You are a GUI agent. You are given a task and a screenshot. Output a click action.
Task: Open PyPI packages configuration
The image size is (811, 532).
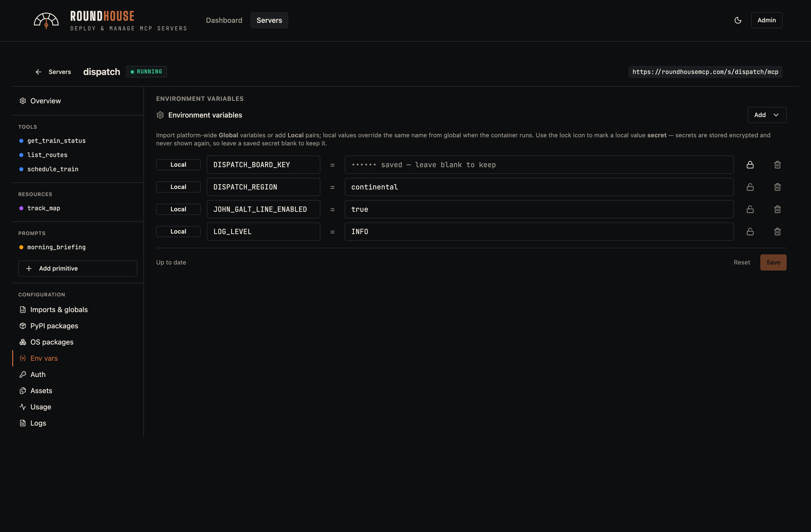click(78, 326)
